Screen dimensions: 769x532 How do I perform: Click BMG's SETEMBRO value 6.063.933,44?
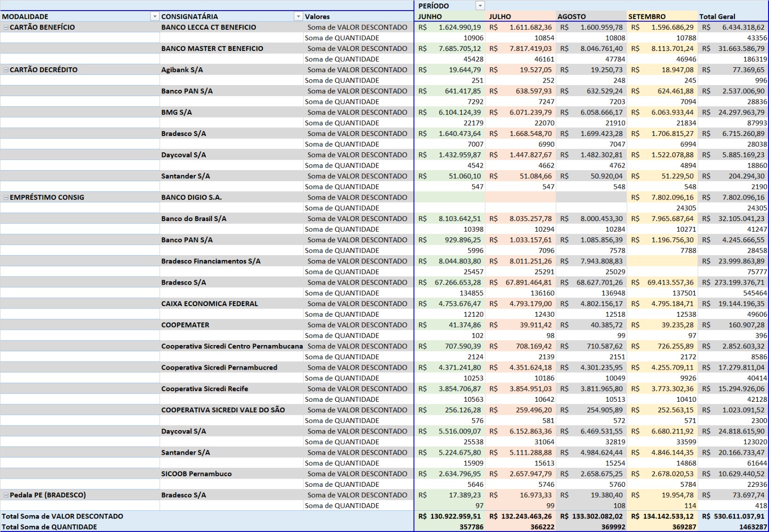tap(672, 112)
